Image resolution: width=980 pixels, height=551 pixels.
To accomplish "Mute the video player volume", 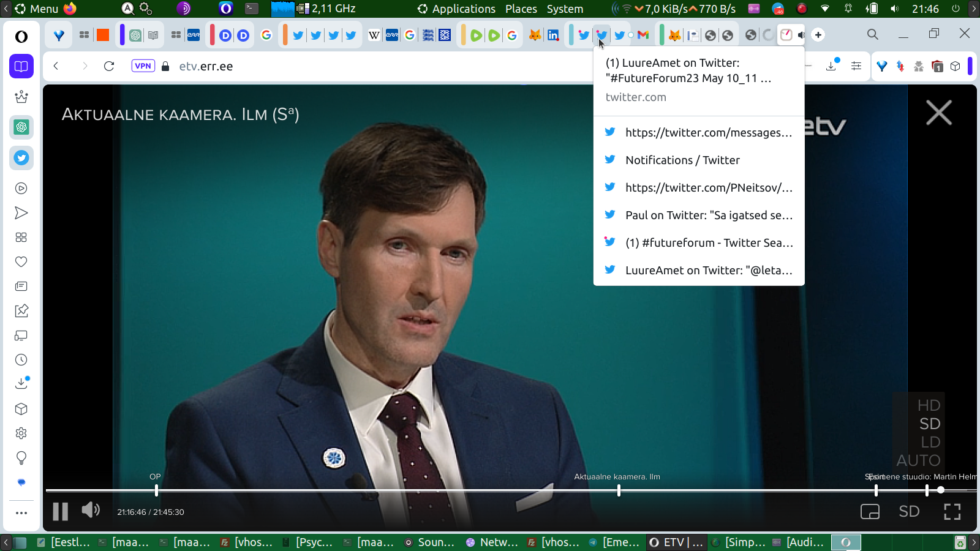I will pos(91,510).
